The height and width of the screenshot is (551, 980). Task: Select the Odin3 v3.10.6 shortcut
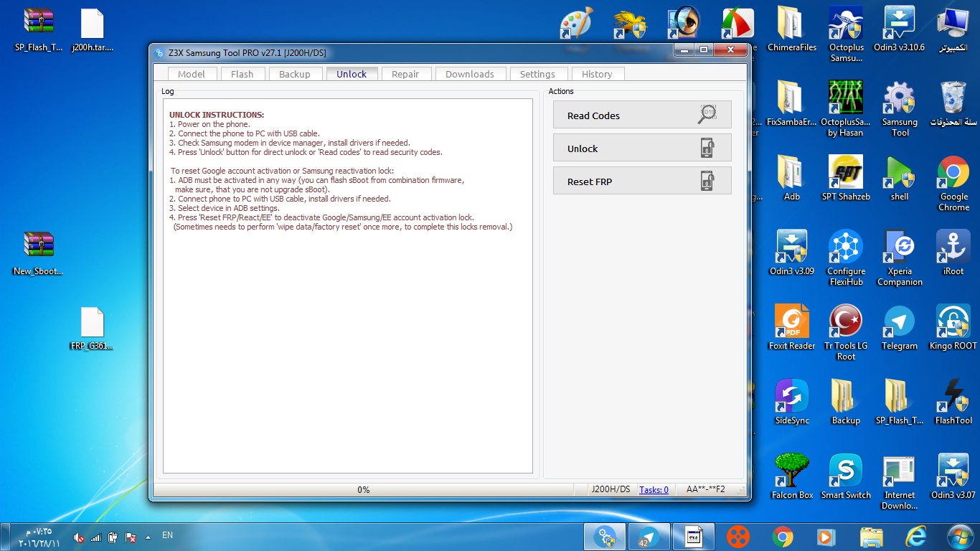click(900, 30)
